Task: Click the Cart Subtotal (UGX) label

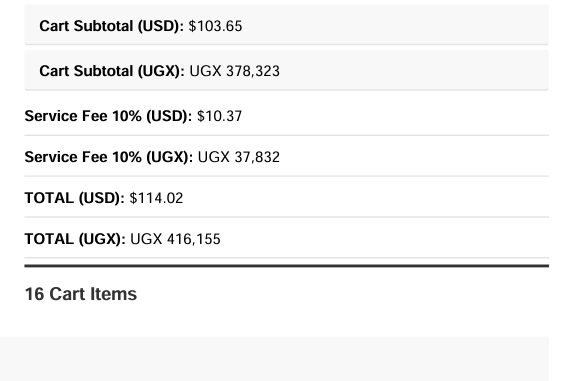Action: pos(112,71)
